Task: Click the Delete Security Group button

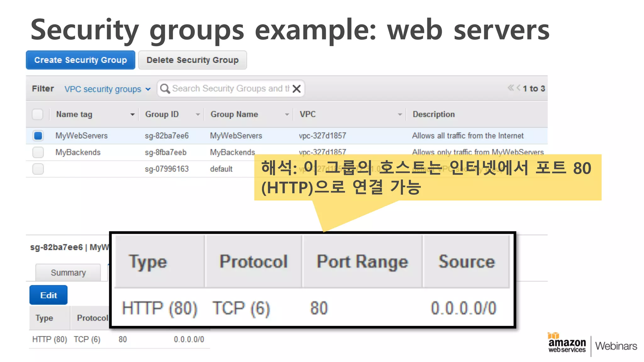Action: pos(192,60)
